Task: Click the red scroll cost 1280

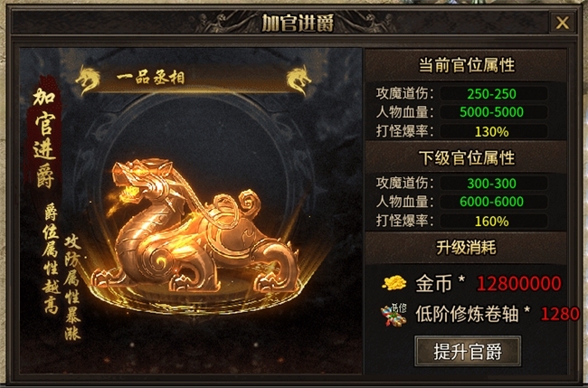Action: tap(560, 314)
